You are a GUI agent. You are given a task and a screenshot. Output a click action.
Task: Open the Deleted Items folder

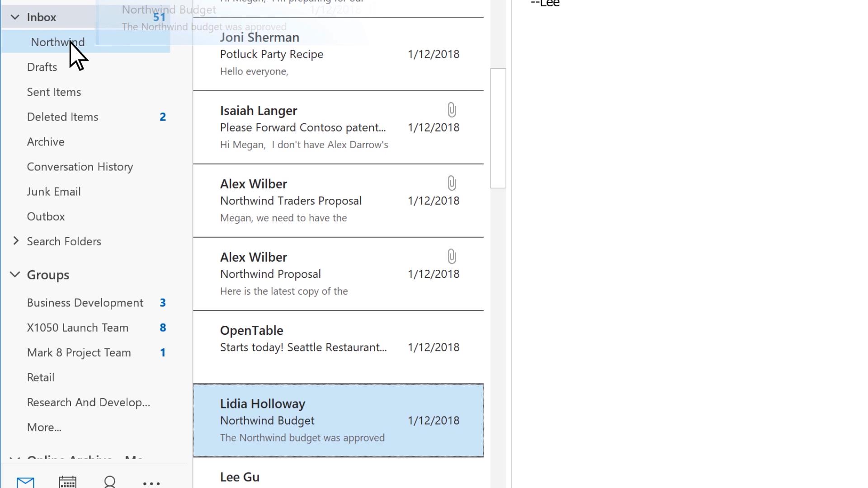click(62, 117)
